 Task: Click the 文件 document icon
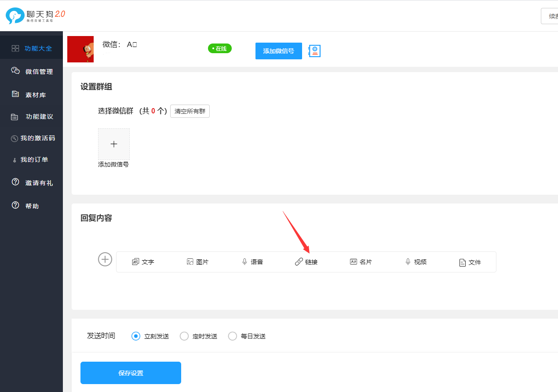point(462,263)
